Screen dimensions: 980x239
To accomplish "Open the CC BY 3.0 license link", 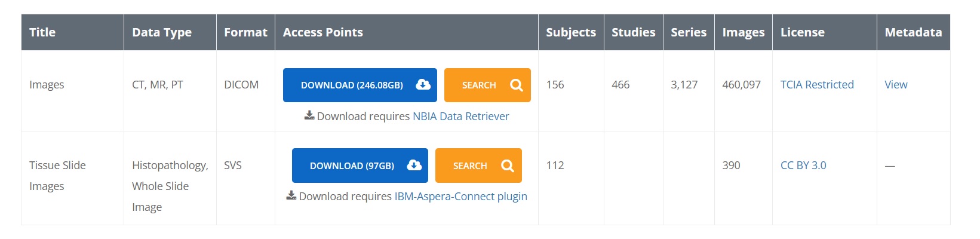I will (803, 166).
